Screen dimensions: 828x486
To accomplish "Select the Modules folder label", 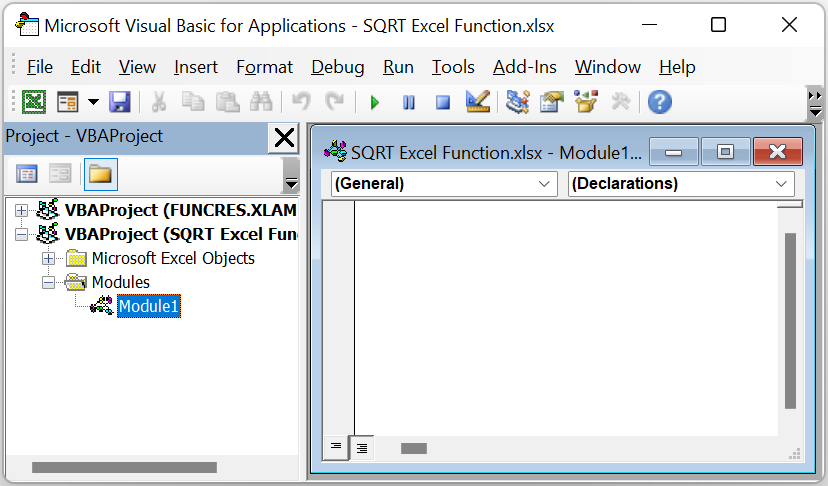I will click(x=121, y=282).
